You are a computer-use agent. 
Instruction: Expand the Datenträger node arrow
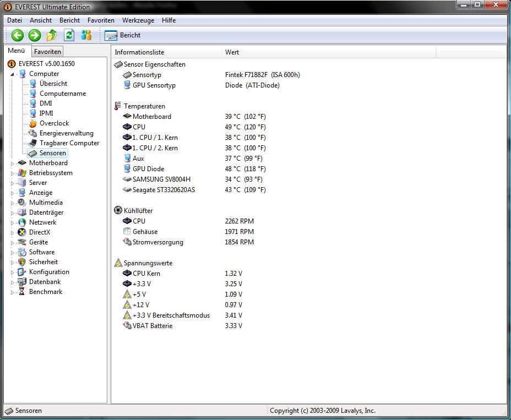tap(12, 213)
